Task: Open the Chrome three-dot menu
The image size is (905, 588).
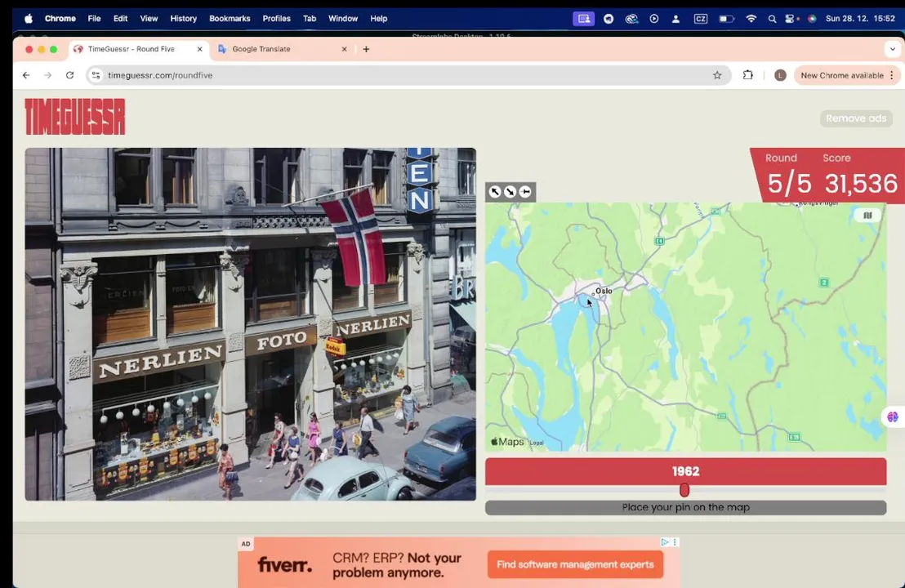Action: (x=892, y=75)
